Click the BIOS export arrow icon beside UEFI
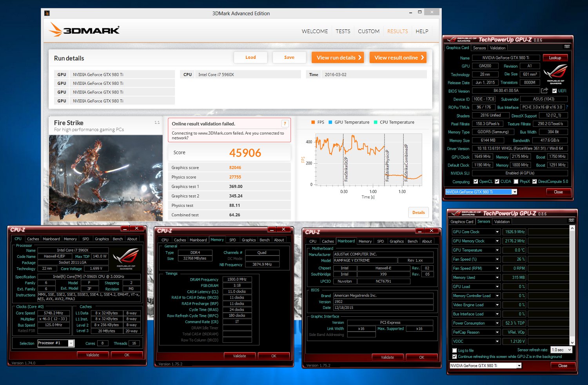 point(544,91)
